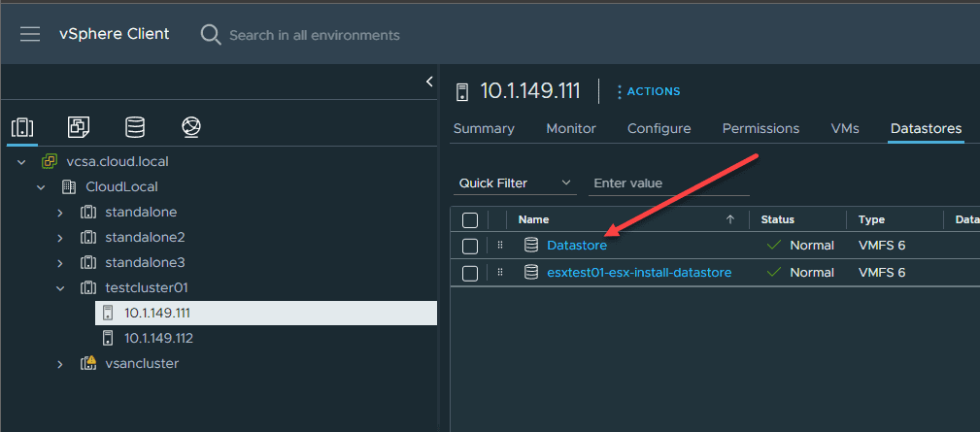Expand the standalone cluster node
Image resolution: width=980 pixels, height=432 pixels.
pos(60,213)
